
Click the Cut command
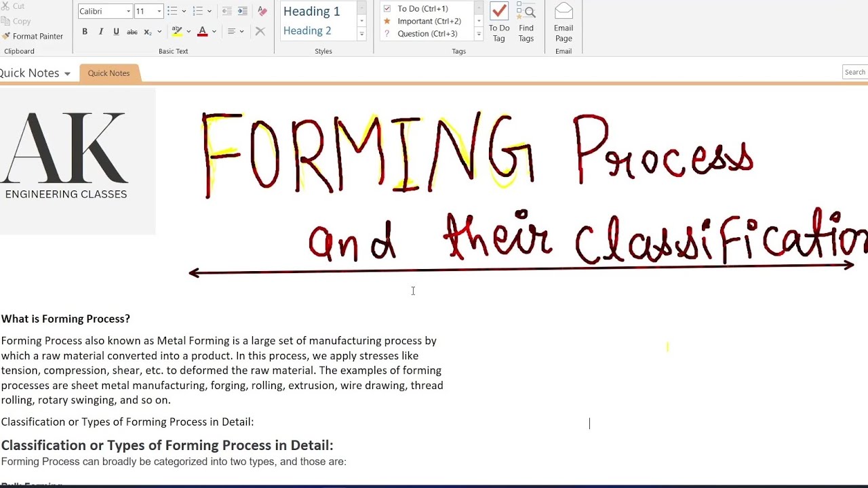pos(13,6)
